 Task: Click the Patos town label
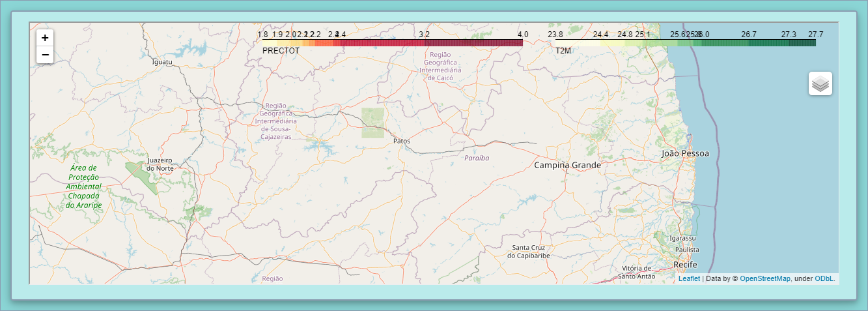402,141
